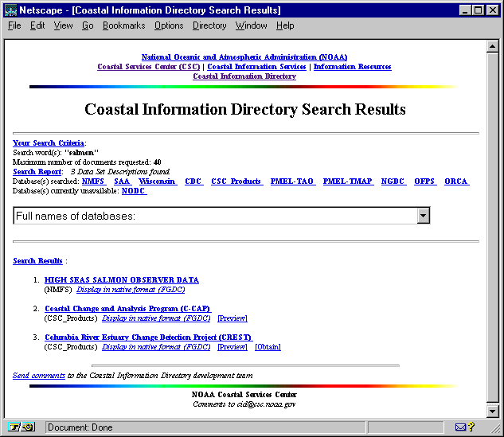
Task: Click the "3 Data Set Descriptions found" text
Action: click(120, 172)
